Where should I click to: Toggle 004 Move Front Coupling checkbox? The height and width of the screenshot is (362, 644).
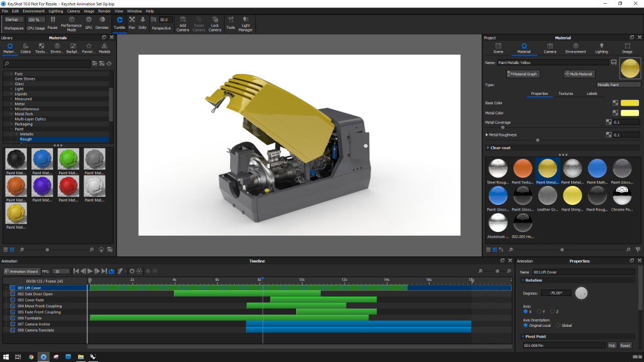[13, 306]
